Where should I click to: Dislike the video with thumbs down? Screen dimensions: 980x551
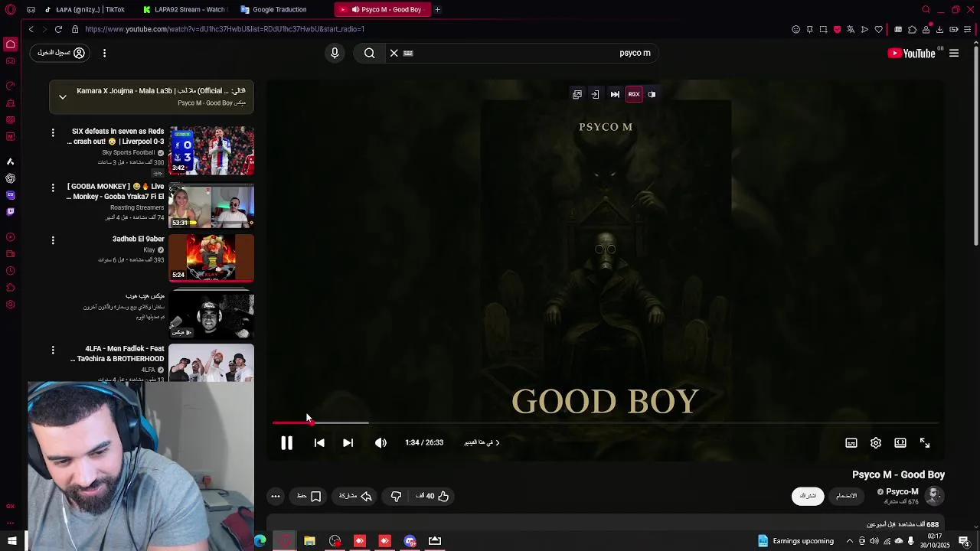[x=396, y=496]
